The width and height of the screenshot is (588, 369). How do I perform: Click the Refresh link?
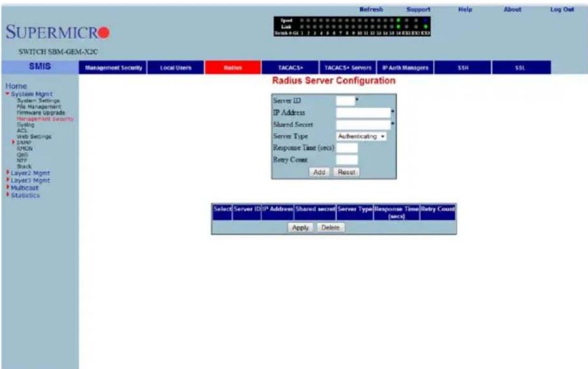tap(371, 9)
